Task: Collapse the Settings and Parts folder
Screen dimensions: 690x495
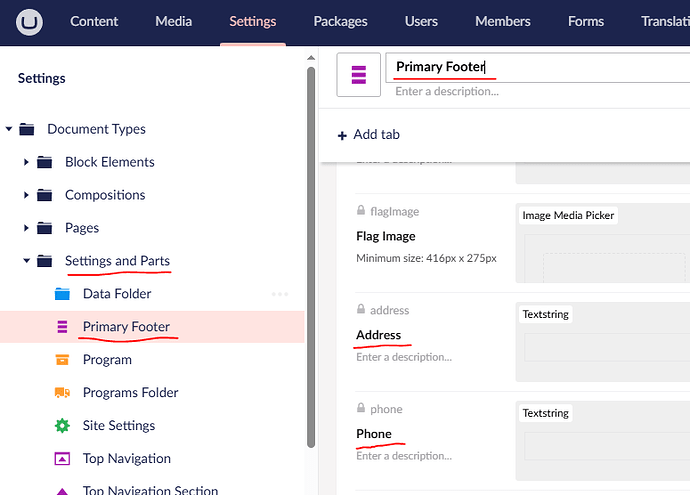Action: pyautogui.click(x=27, y=261)
